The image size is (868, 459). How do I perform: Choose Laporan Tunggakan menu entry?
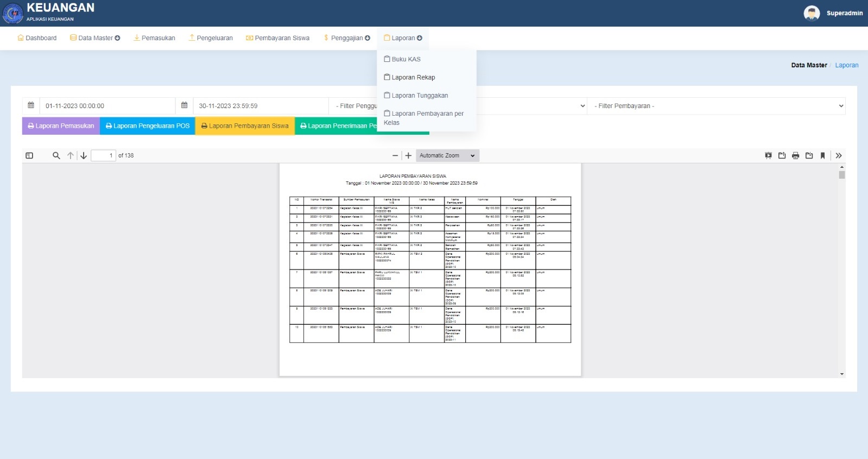tap(419, 96)
